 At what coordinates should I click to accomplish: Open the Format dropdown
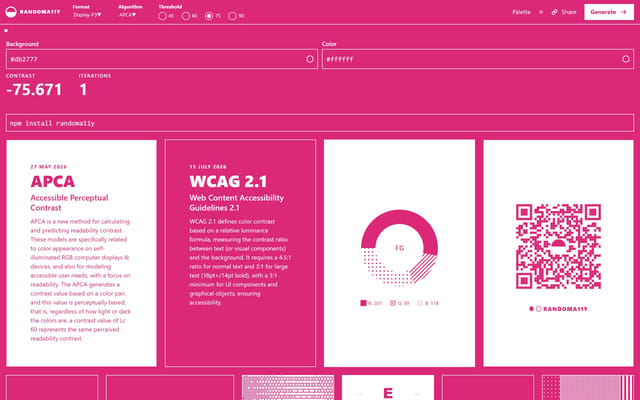(x=87, y=15)
